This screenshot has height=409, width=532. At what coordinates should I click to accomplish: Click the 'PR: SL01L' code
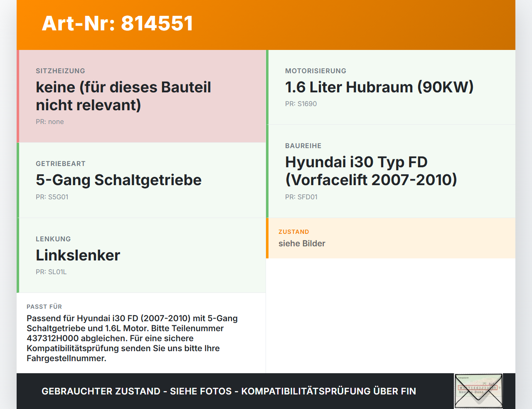point(51,272)
